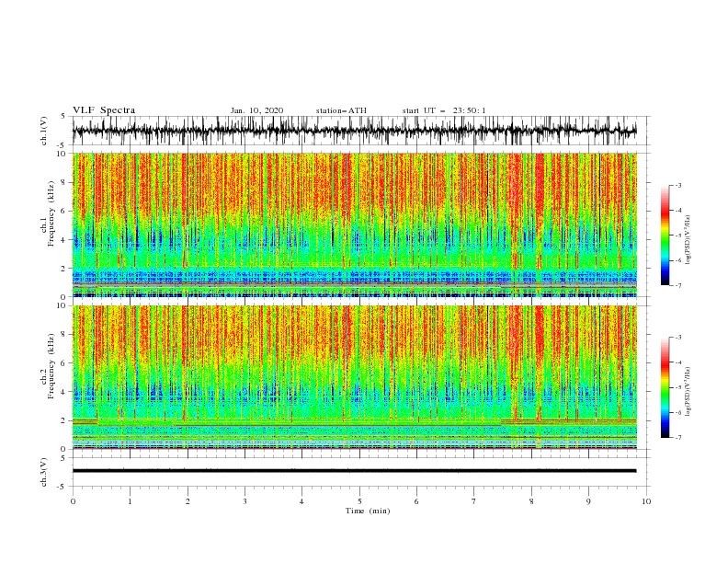The width and height of the screenshot is (728, 563).
Task: Click lower colorbar "log(PSD)(V²/Hz)" label
Action: pos(688,391)
